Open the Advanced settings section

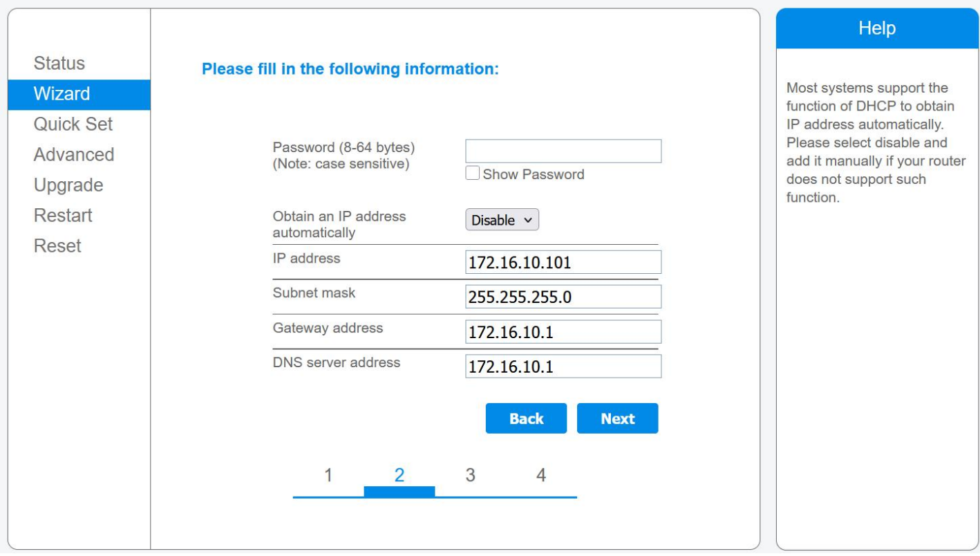[74, 155]
